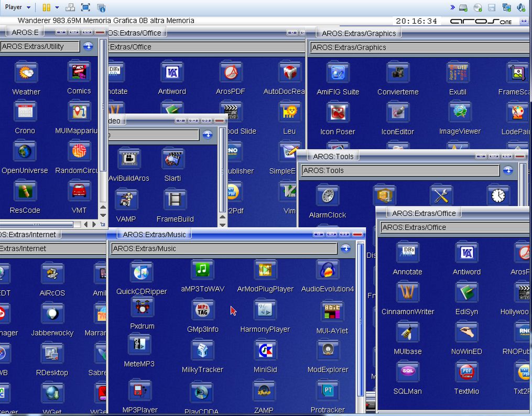Screen dimensions: 532x416
Task: Bring AROS:Extras/Graphics window title to front
Action: click(x=359, y=33)
